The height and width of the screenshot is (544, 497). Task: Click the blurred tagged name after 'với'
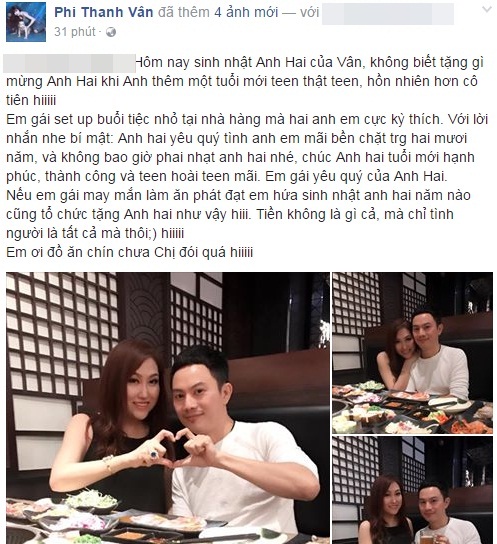[x=388, y=14]
